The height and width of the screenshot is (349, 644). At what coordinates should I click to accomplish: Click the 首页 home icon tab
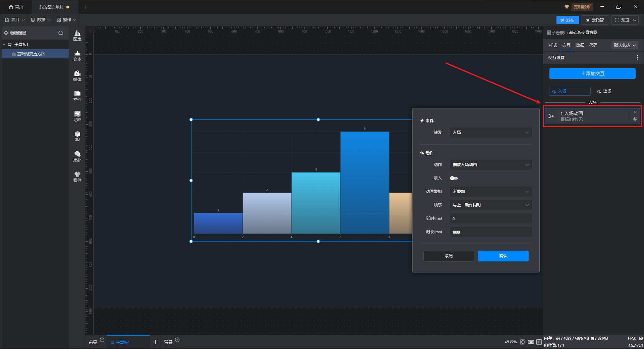point(16,7)
